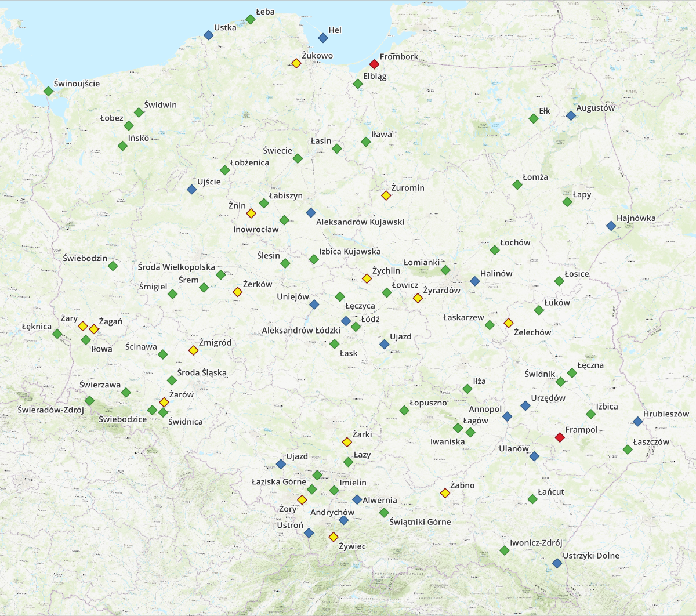Click the green marker at Świnoujście
This screenshot has width=696, height=616.
pos(48,91)
